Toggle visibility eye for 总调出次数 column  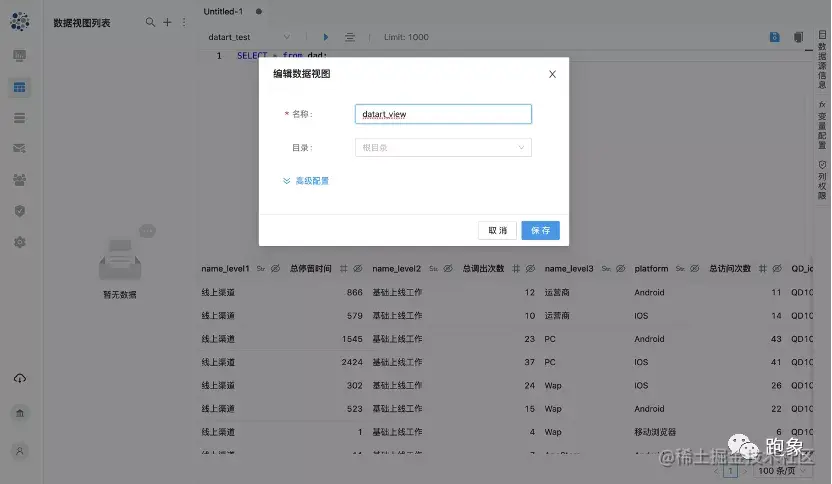click(x=530, y=269)
